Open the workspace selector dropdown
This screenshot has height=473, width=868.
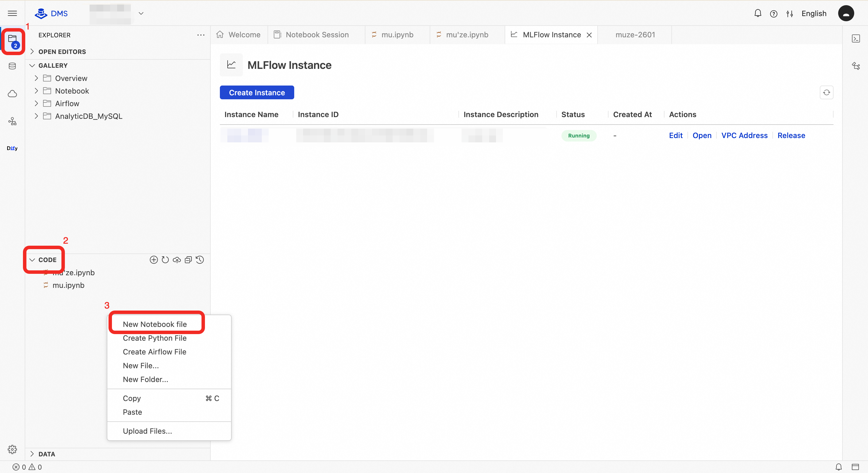click(141, 13)
